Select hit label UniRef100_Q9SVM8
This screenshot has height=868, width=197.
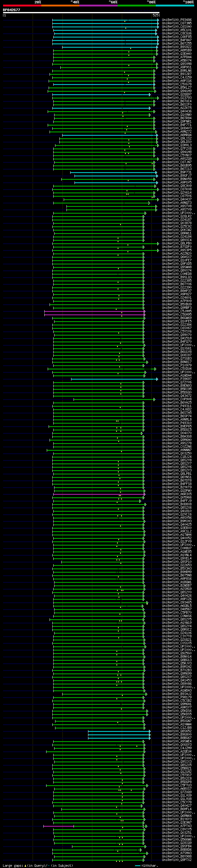point(177,64)
